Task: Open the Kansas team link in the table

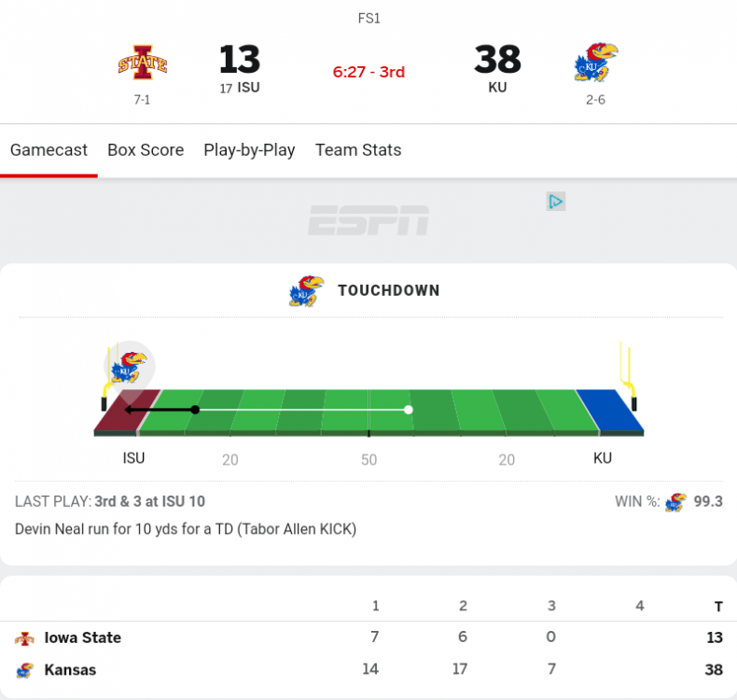Action: [x=70, y=670]
